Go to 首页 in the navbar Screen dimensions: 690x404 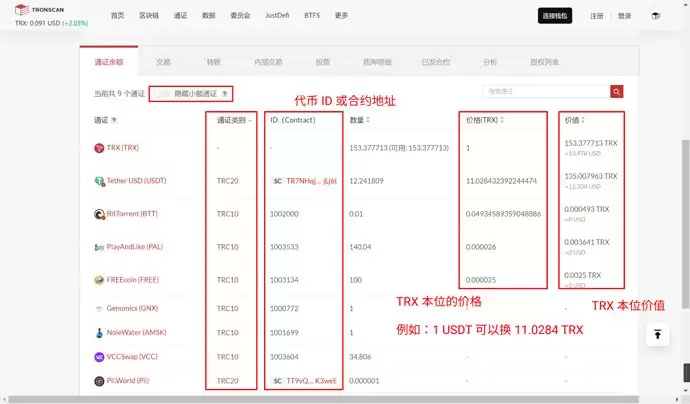tap(117, 15)
